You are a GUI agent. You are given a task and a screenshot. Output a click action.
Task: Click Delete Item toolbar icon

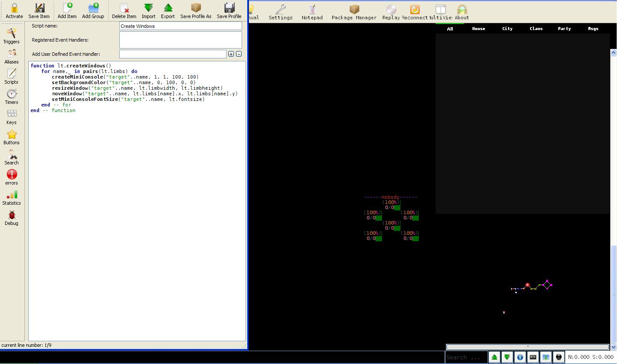(124, 10)
